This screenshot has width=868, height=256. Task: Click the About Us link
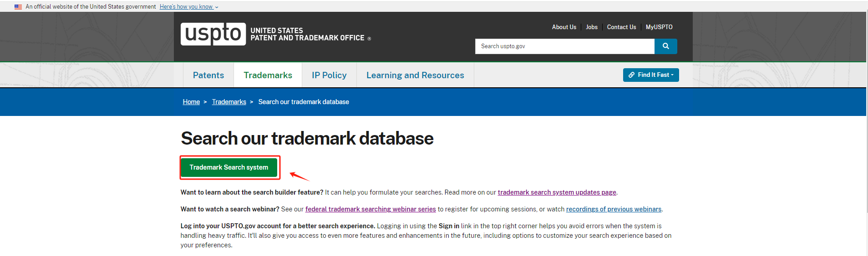564,27
